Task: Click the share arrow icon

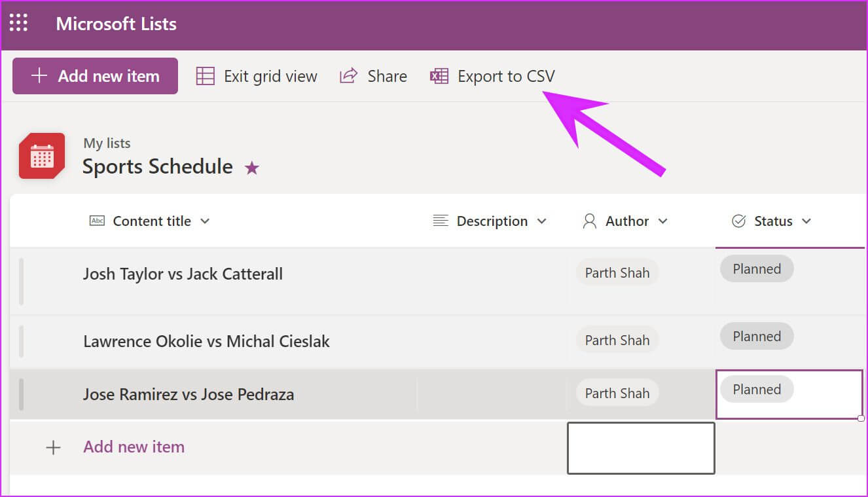Action: coord(348,75)
